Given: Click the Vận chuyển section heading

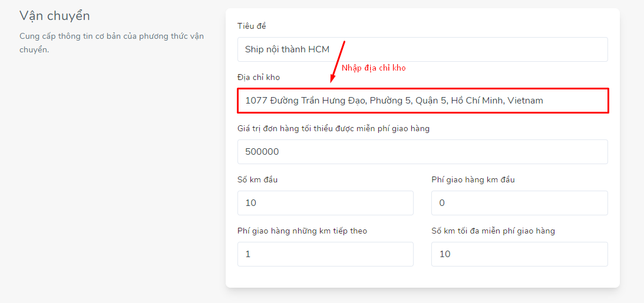Looking at the screenshot, I should (x=55, y=16).
